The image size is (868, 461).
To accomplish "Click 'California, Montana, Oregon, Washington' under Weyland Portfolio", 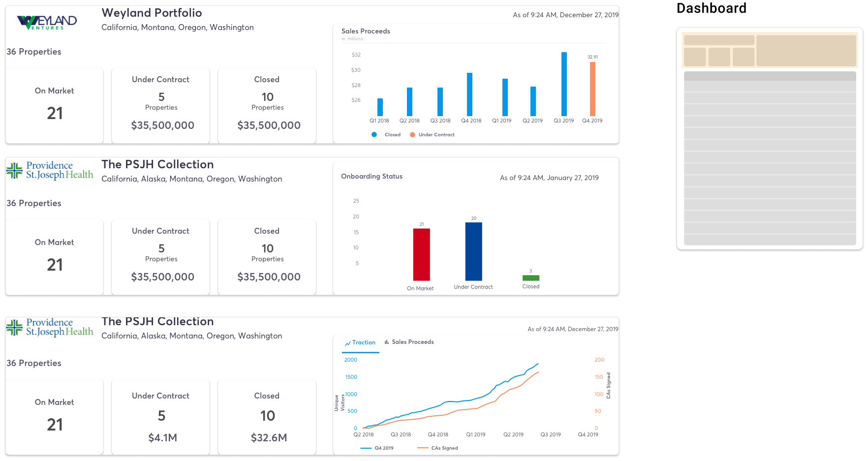I will coord(178,28).
